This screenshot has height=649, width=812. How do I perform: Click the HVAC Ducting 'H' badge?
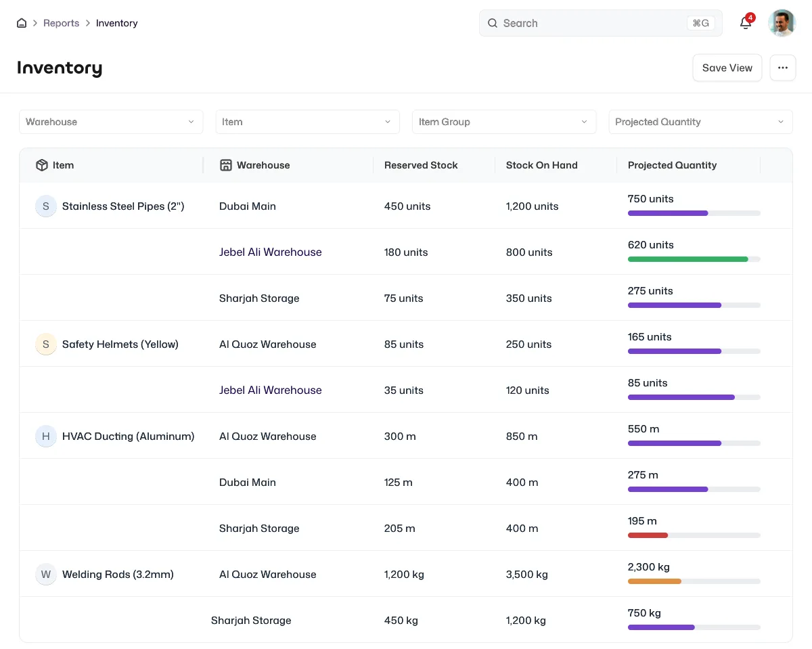(46, 437)
